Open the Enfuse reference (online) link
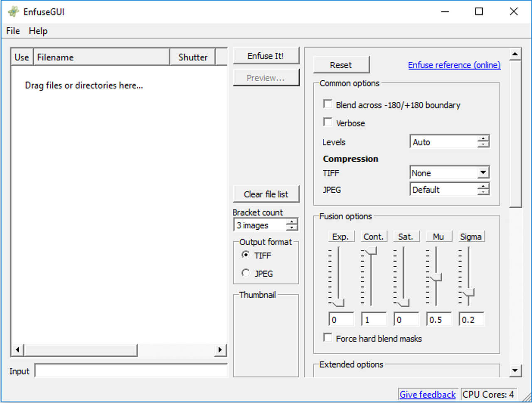This screenshot has height=403, width=532. coord(454,65)
